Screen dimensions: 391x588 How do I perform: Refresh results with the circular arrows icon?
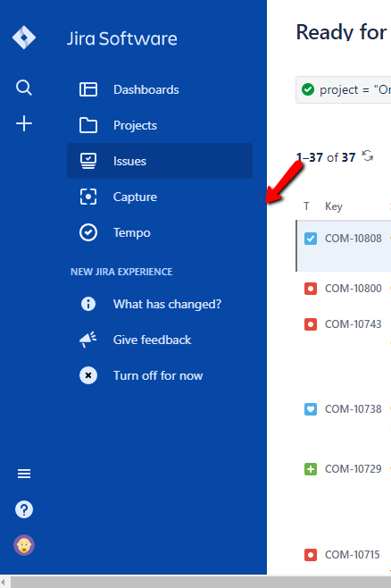(x=368, y=155)
